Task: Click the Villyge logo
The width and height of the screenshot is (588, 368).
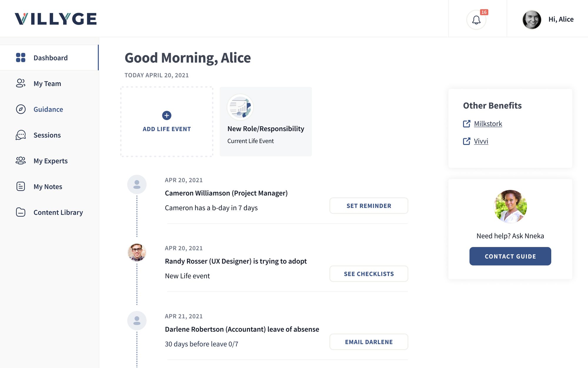Action: [56, 19]
